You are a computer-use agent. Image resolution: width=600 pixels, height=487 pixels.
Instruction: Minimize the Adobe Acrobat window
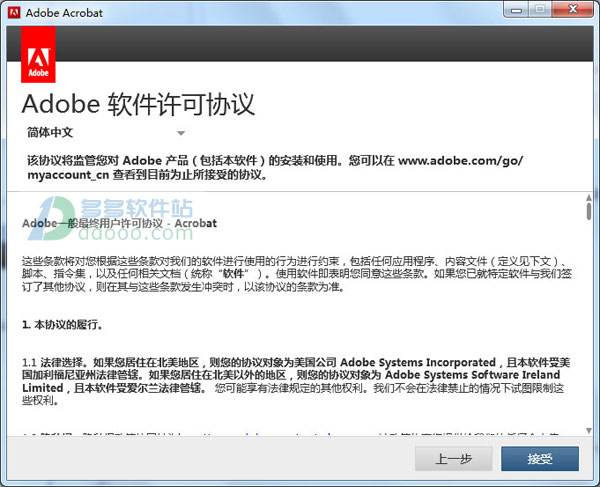pyautogui.click(x=516, y=10)
